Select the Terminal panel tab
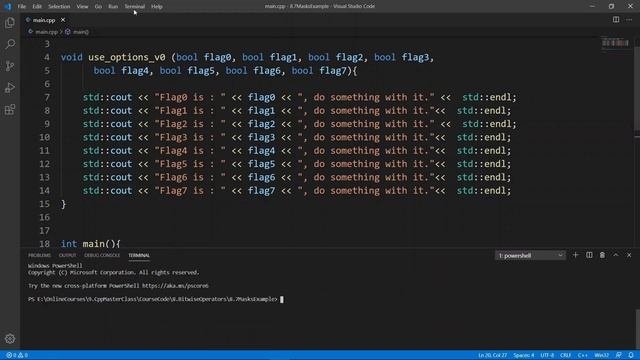640x360 pixels. (139, 256)
